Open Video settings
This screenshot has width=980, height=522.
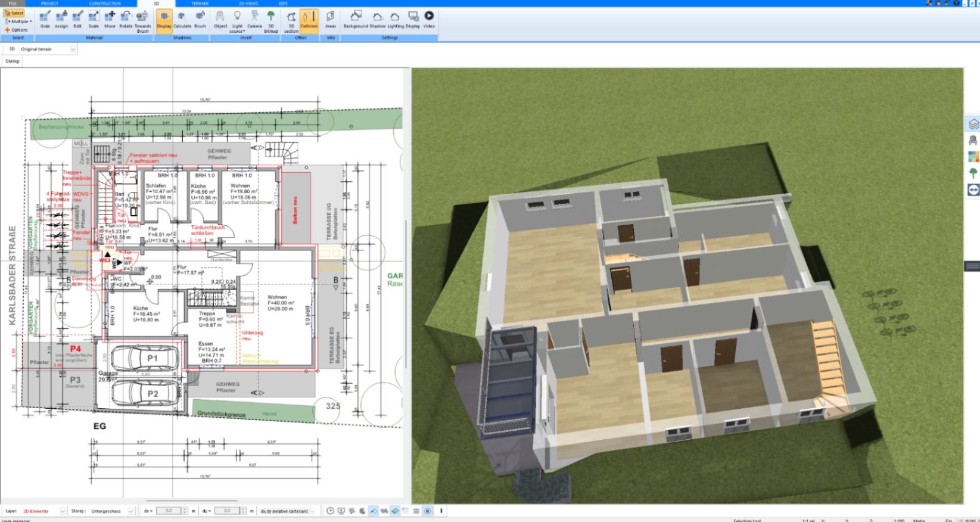pyautogui.click(x=429, y=19)
